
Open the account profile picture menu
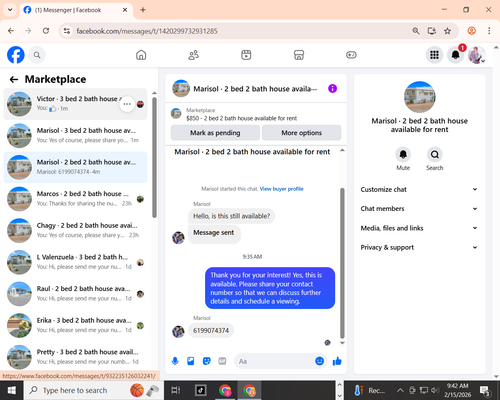(x=476, y=55)
